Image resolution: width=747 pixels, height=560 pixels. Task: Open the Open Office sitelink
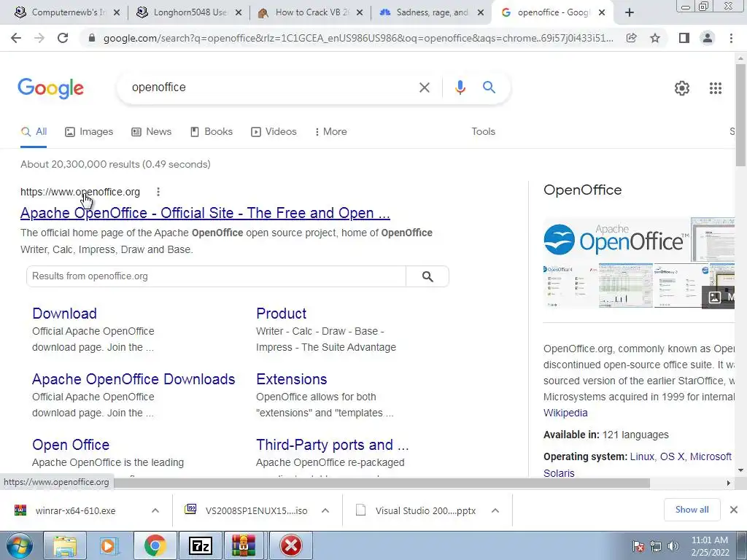71,446
